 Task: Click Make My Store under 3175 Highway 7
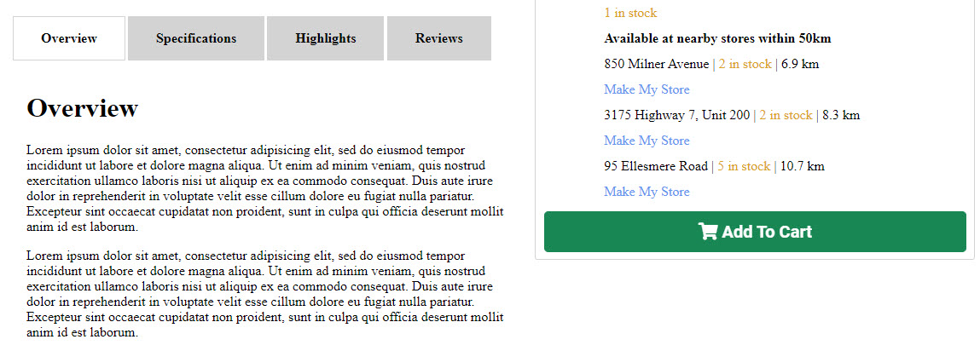pyautogui.click(x=647, y=141)
